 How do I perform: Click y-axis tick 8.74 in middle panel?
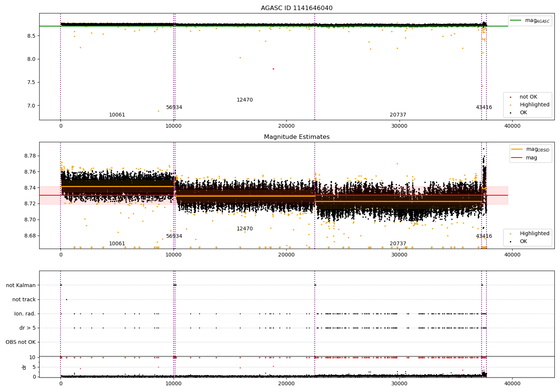click(30, 188)
